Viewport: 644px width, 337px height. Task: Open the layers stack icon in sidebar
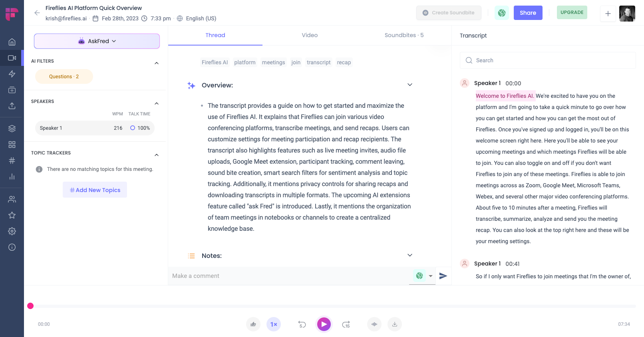pos(12,129)
